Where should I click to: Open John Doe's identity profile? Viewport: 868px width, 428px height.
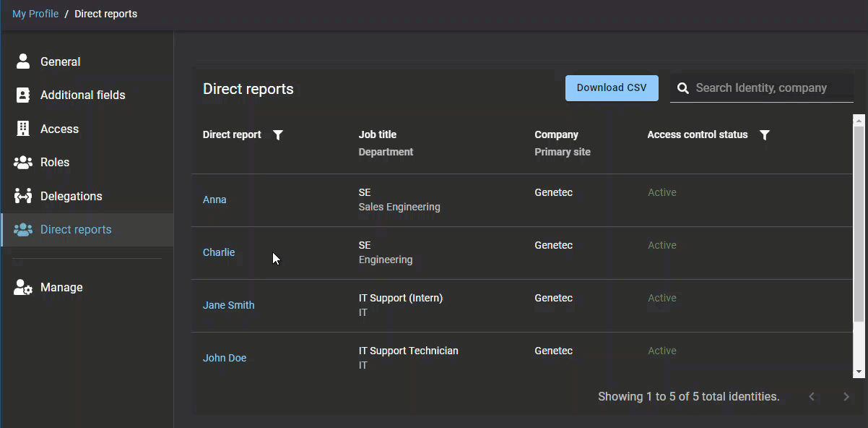(x=225, y=358)
